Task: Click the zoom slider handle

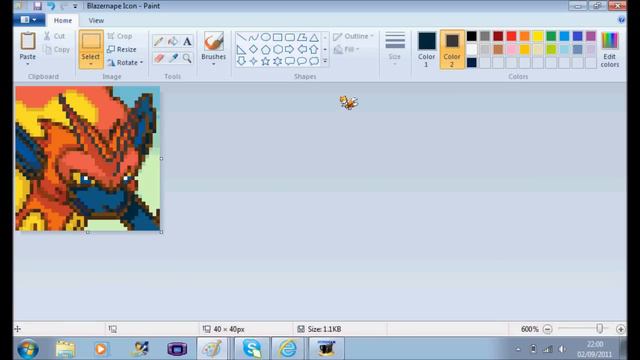Action: pyautogui.click(x=599, y=329)
